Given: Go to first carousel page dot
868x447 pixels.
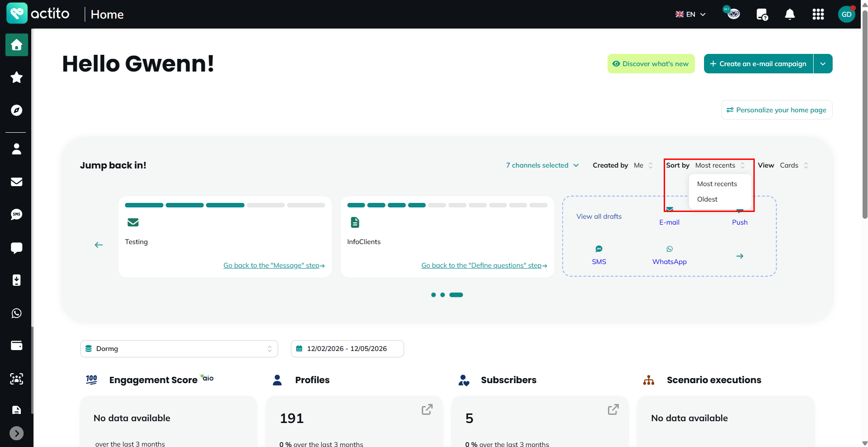Looking at the screenshot, I should point(434,295).
